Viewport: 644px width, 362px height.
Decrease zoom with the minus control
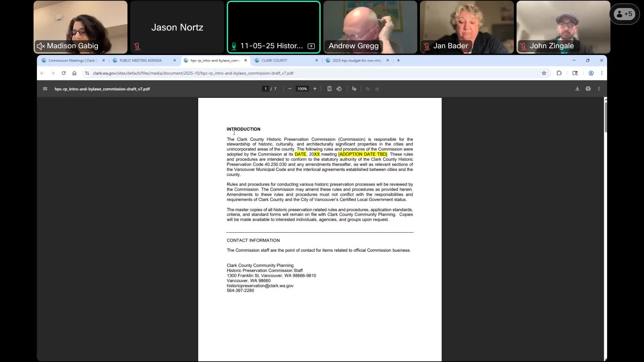pos(290,88)
